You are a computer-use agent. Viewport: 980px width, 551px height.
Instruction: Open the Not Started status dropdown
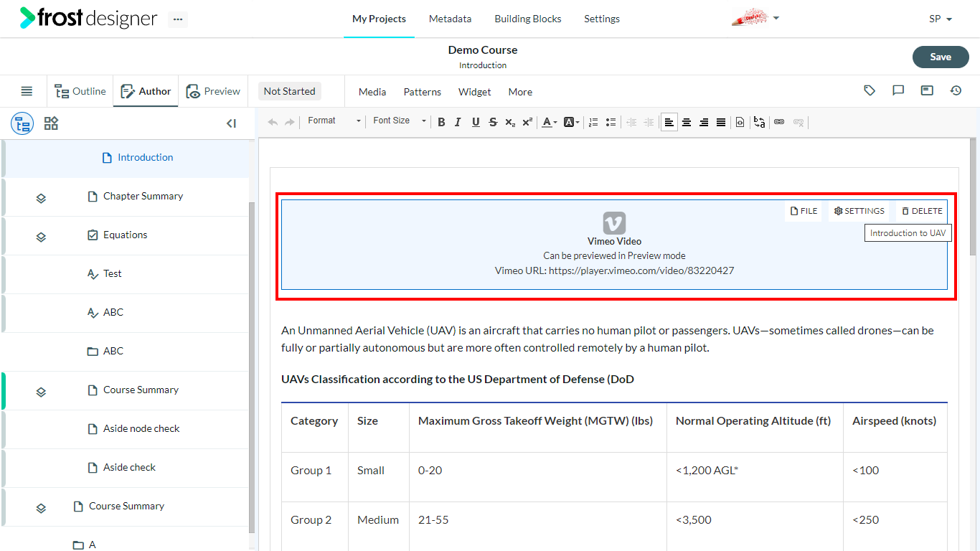tap(290, 91)
